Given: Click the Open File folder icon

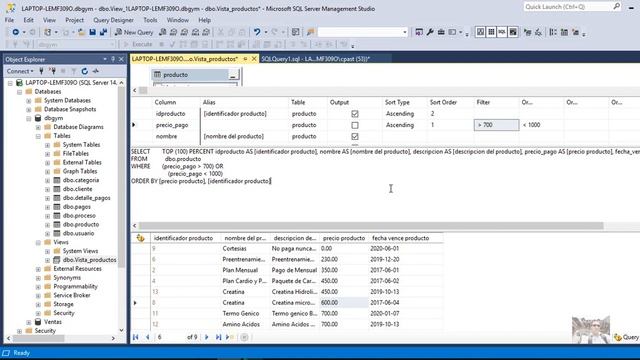Looking at the screenshot, I should [82, 32].
